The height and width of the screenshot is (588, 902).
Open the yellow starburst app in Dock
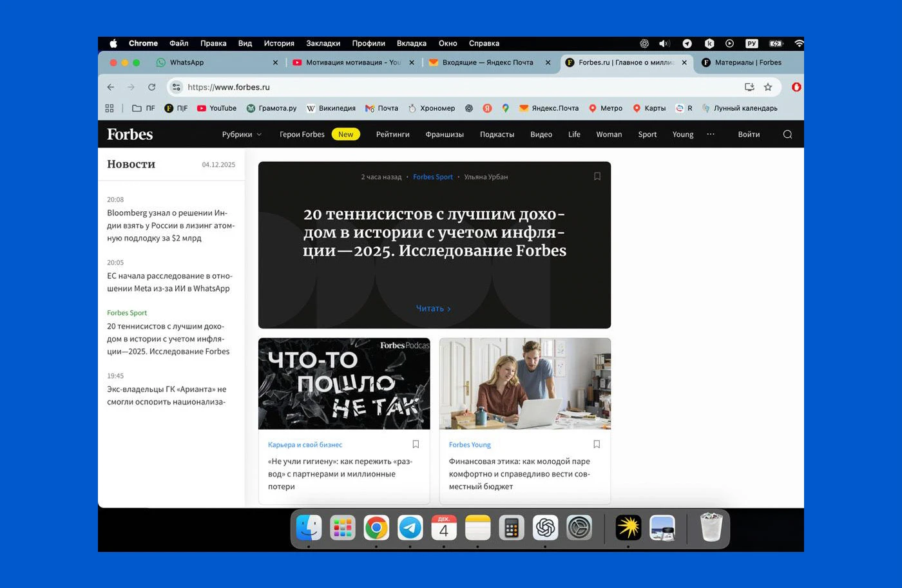[628, 528]
